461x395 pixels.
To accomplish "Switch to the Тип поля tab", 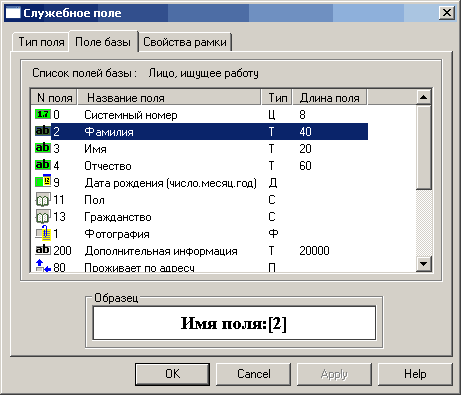I will (x=41, y=42).
